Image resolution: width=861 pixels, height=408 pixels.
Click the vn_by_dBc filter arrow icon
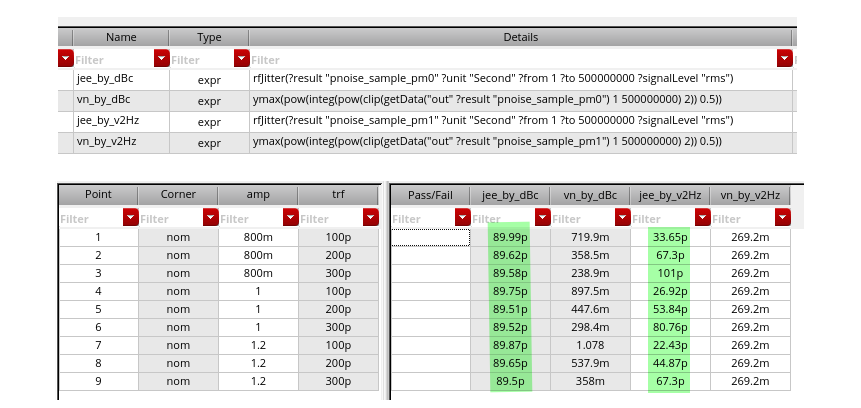coord(622,217)
